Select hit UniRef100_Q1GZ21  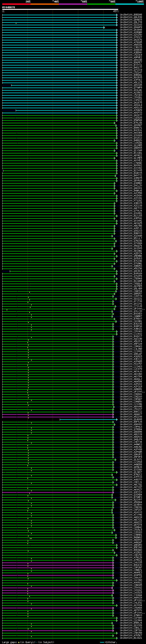(131, 299)
